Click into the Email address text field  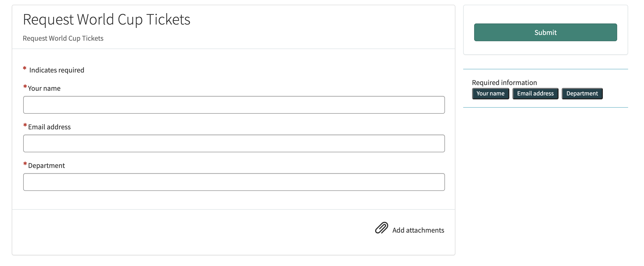pyautogui.click(x=234, y=143)
